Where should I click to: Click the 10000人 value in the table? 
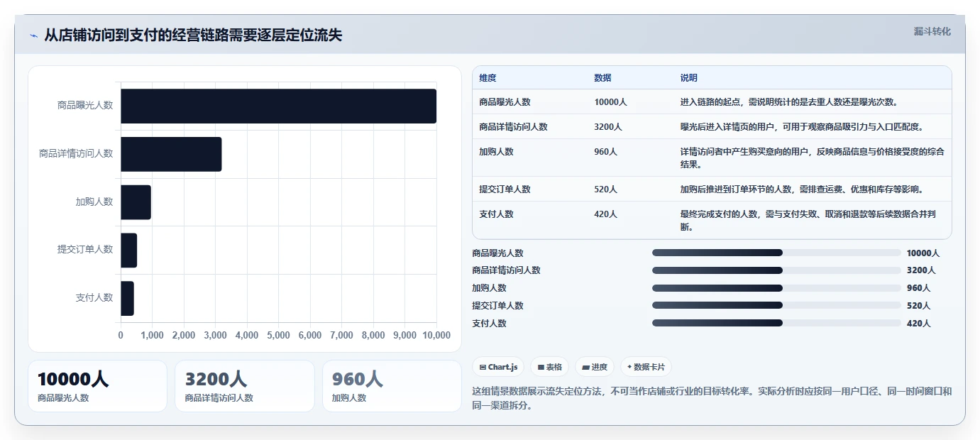click(610, 102)
